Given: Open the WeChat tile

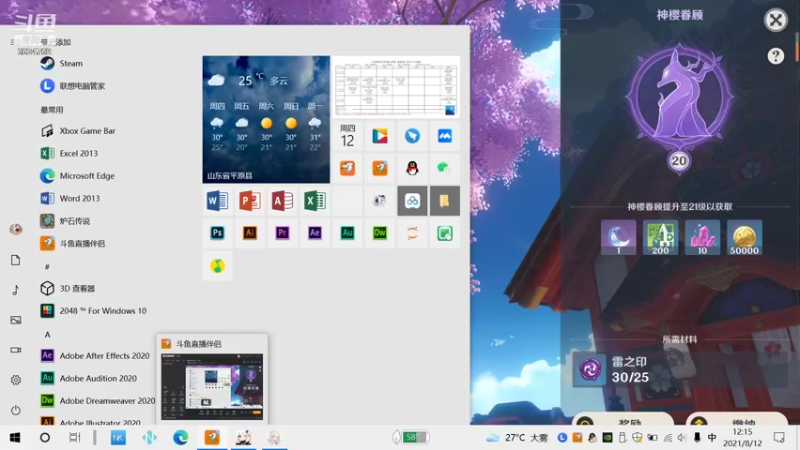Looking at the screenshot, I should click(444, 168).
